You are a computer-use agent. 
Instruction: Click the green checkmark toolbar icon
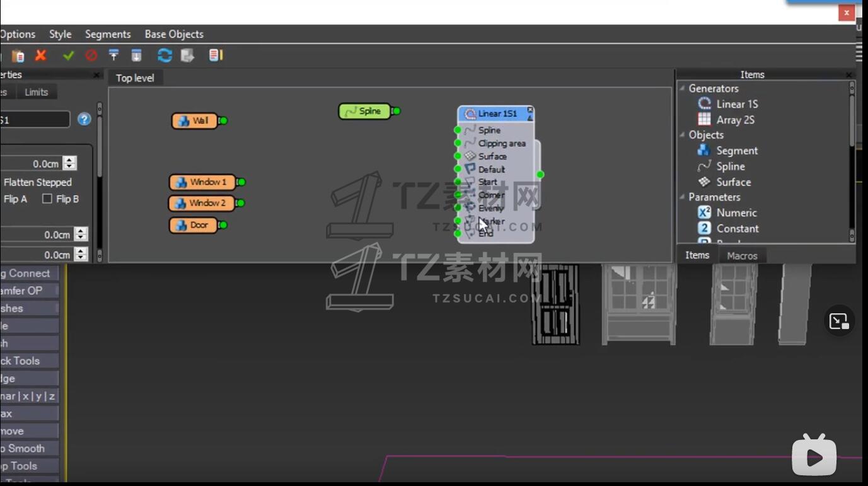coord(69,55)
